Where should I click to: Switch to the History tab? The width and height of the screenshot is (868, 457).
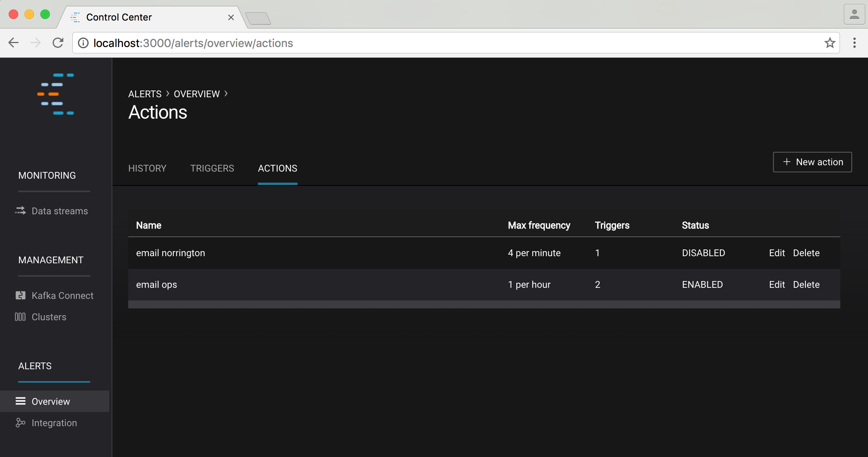click(x=147, y=168)
